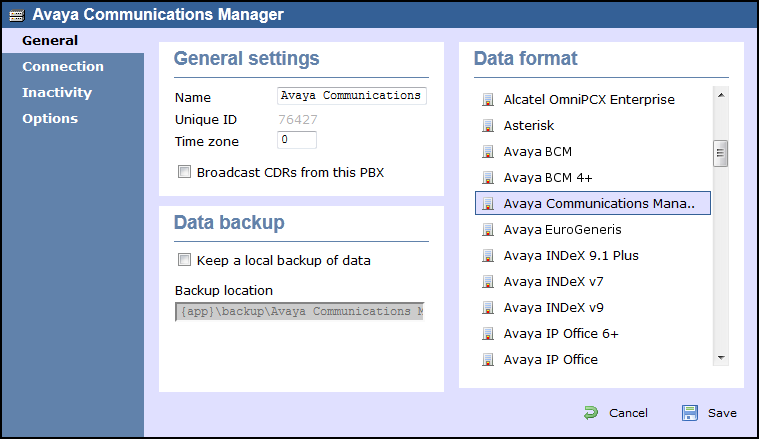
Task: Select the Avaya INDeX 9.1 Plus icon
Action: (488, 256)
